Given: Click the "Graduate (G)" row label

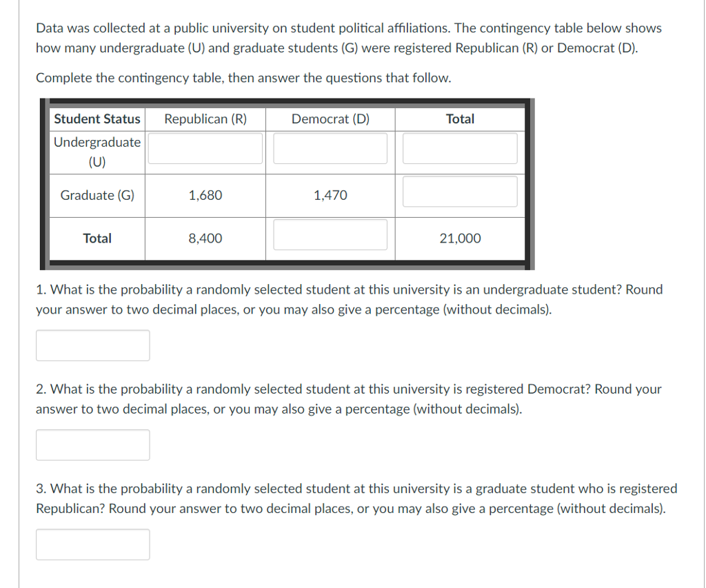Looking at the screenshot, I should pyautogui.click(x=97, y=195).
